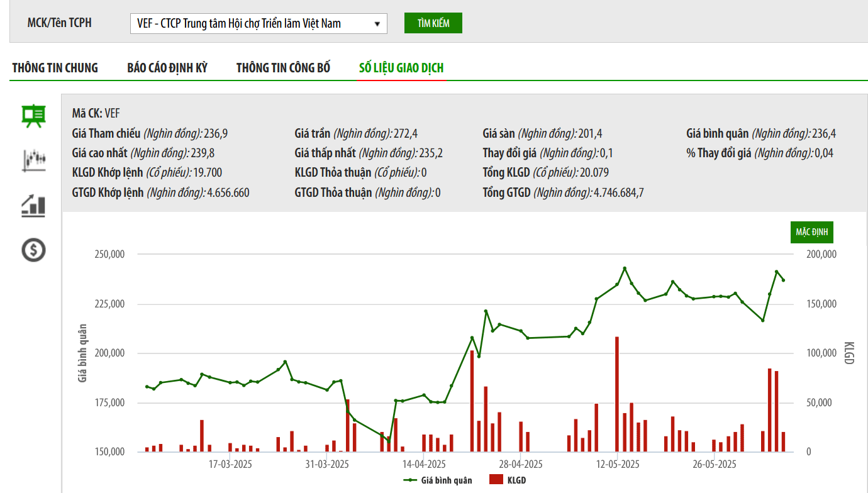The image size is (868, 493).
Task: Click the tallest red volume bar
Action: 617,394
